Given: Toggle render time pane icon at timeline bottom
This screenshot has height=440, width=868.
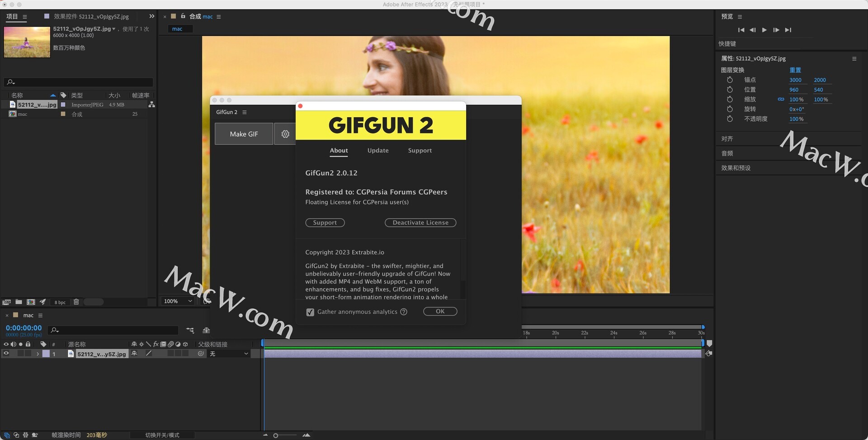Looking at the screenshot, I should (x=35, y=435).
